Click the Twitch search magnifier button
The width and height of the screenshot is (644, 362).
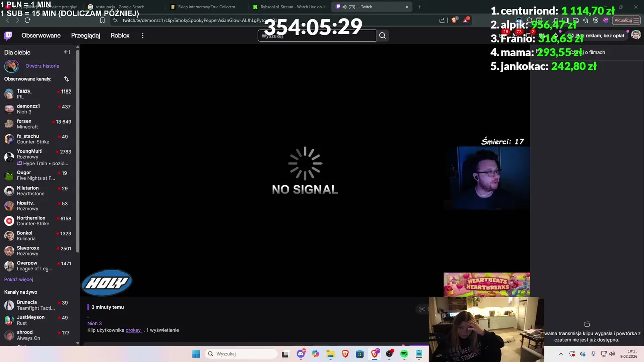point(383,36)
